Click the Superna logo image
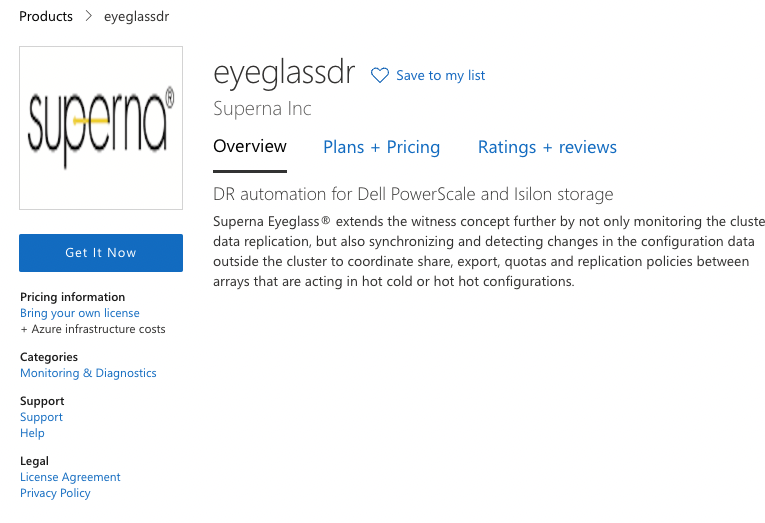The width and height of the screenshot is (765, 523). pos(101,128)
